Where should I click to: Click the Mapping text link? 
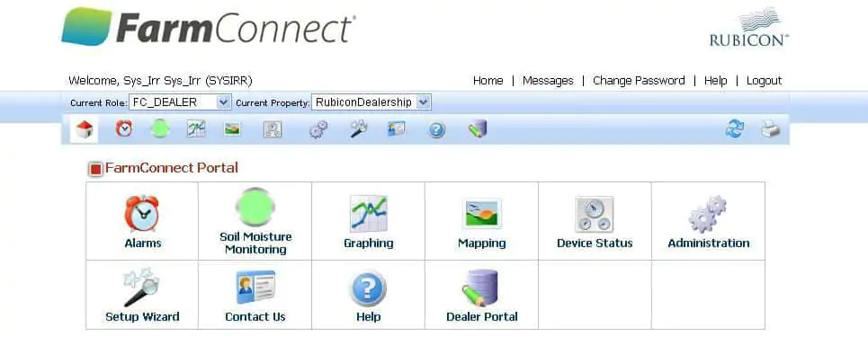481,243
